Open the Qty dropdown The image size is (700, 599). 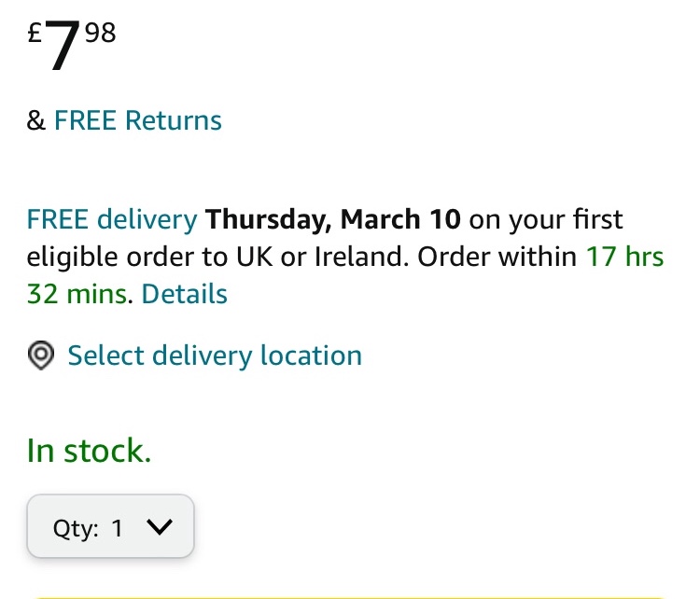(110, 527)
